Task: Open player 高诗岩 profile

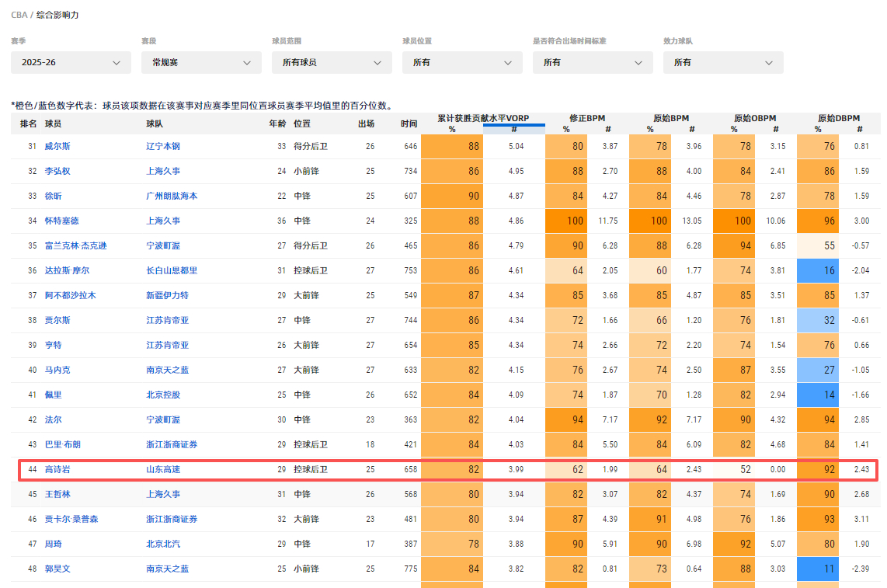Action: click(57, 470)
